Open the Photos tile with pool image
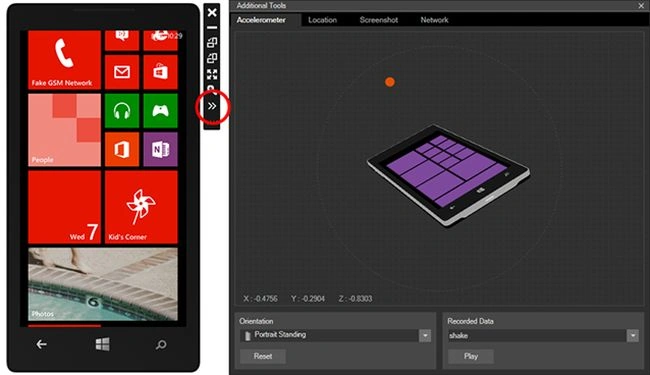 click(x=103, y=284)
